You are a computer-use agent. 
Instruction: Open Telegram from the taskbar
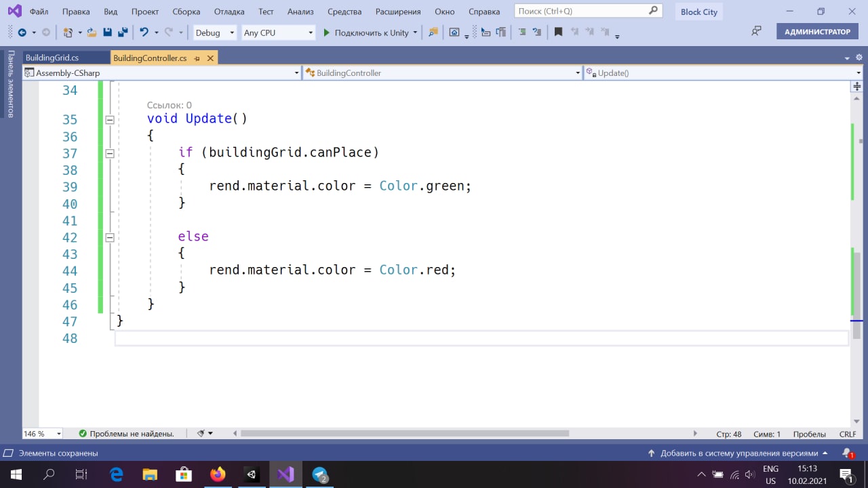pos(319,474)
